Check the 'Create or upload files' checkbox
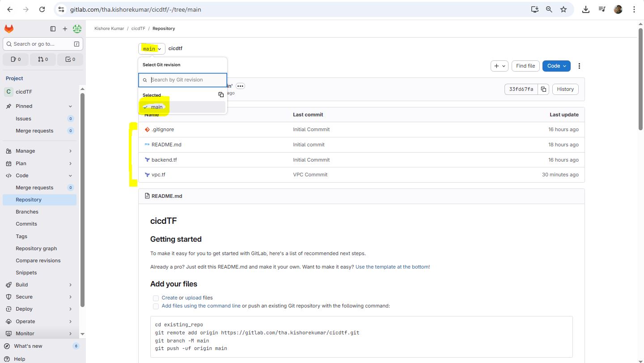 156,298
